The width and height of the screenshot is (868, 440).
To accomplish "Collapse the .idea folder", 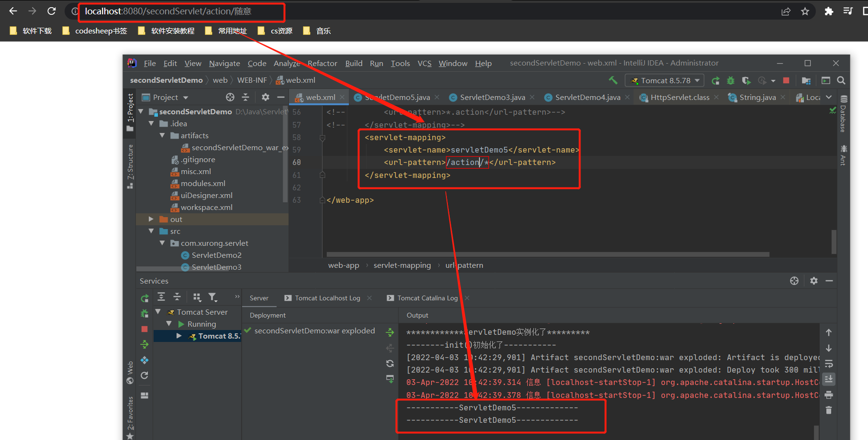I will click(x=151, y=123).
